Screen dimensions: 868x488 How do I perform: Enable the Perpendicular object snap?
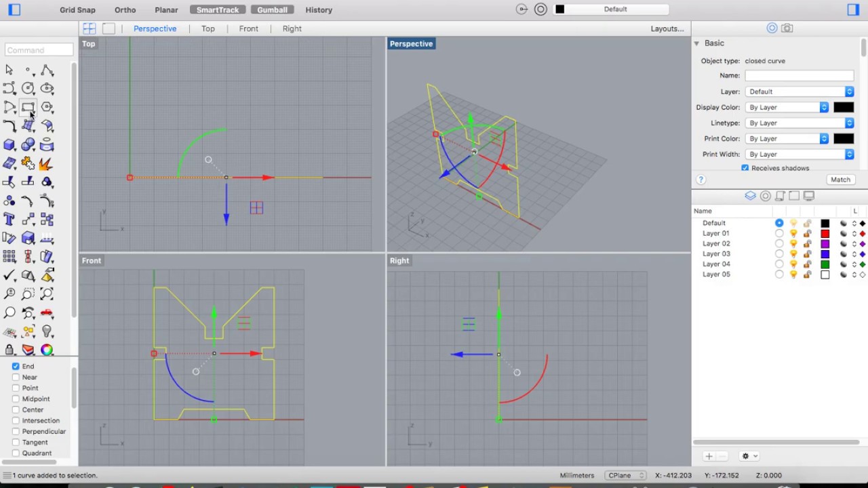[x=16, y=431]
